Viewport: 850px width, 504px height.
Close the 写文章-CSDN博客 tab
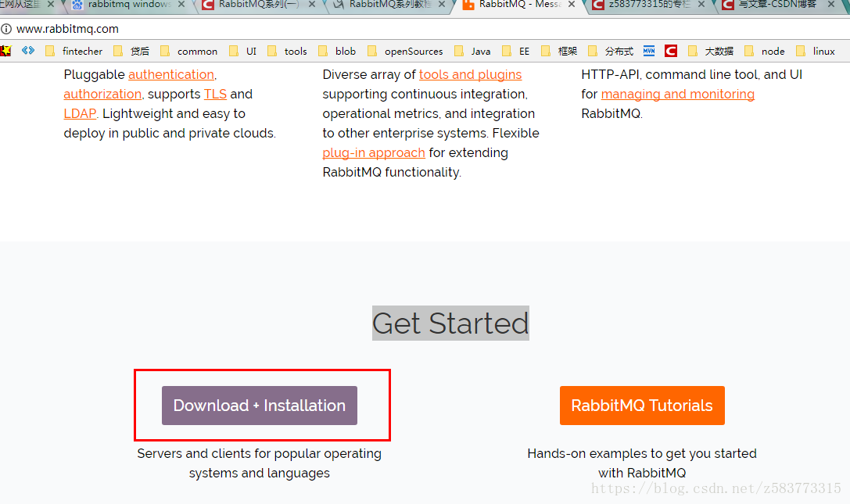click(x=831, y=5)
